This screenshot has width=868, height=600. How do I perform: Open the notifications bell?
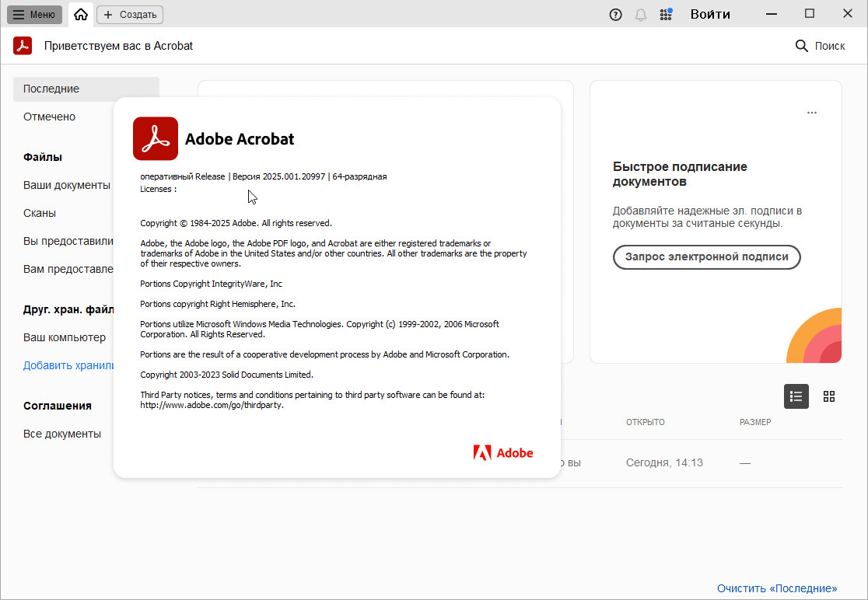point(641,14)
